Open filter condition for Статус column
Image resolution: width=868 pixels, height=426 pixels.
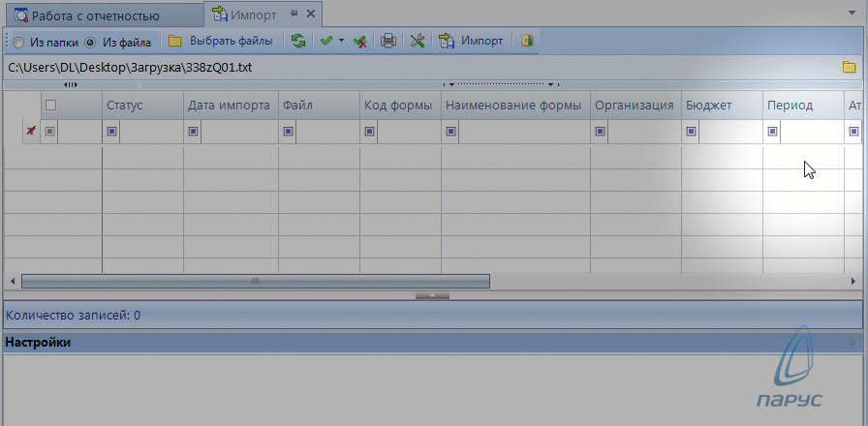coord(111,132)
